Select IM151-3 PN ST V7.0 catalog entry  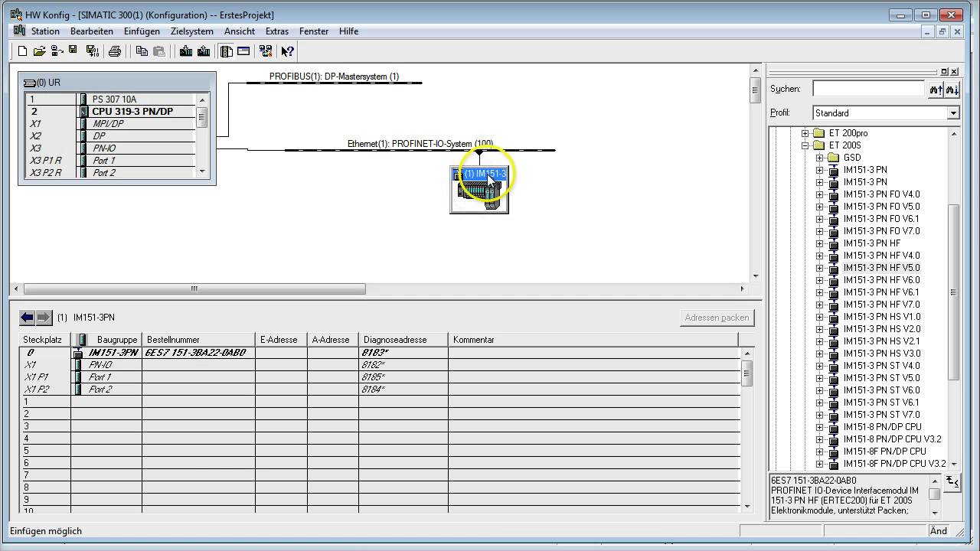click(881, 415)
